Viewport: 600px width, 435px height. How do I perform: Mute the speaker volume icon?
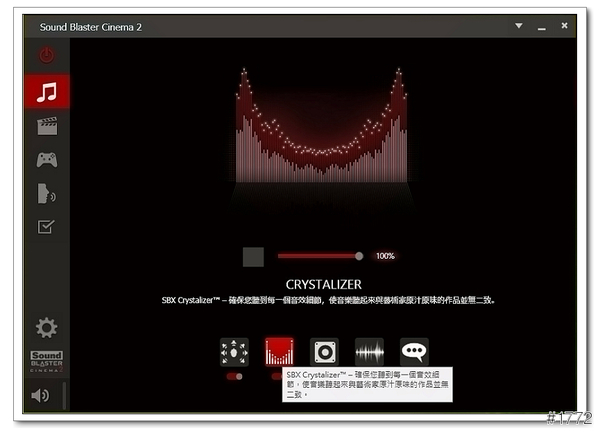pos(40,395)
